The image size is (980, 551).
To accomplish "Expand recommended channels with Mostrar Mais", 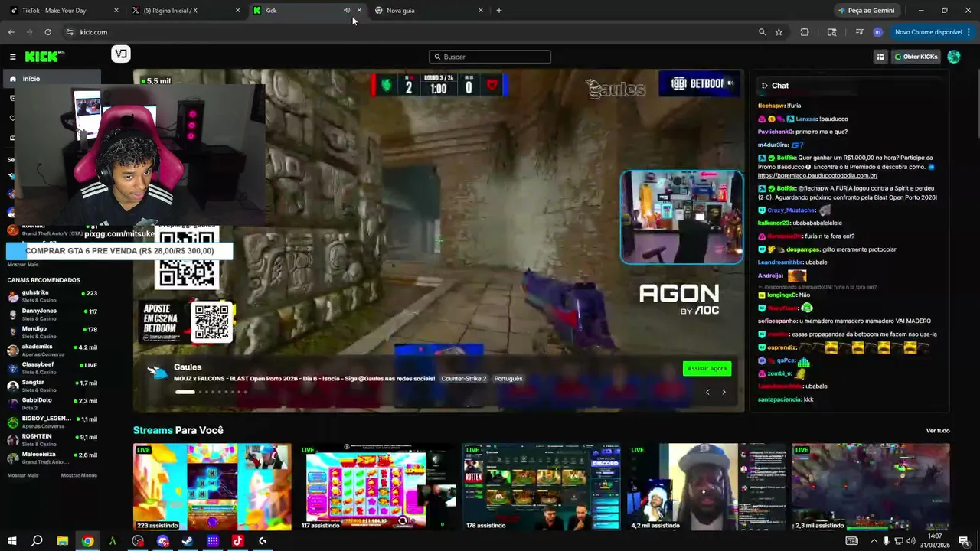I will pos(23,475).
